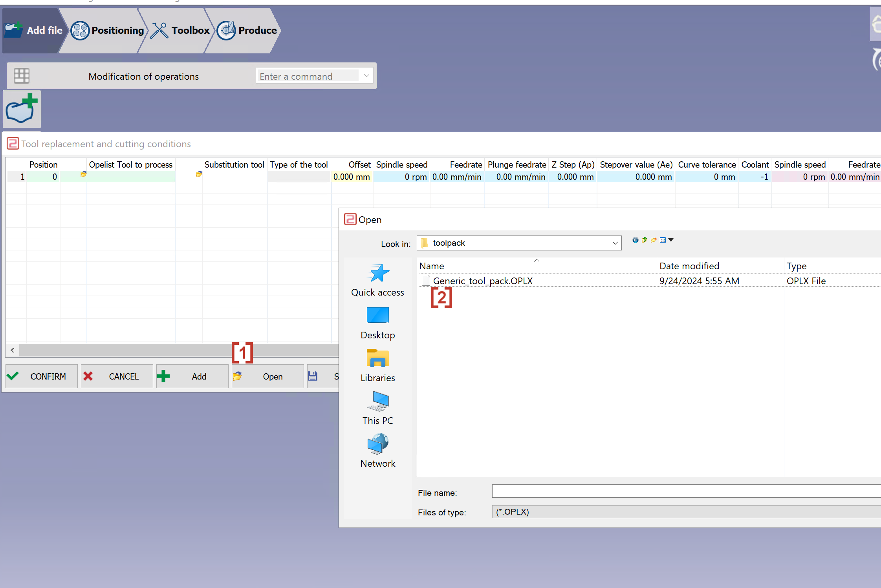This screenshot has height=588, width=881.
Task: Select This PC in the places sidebar
Action: 377,408
